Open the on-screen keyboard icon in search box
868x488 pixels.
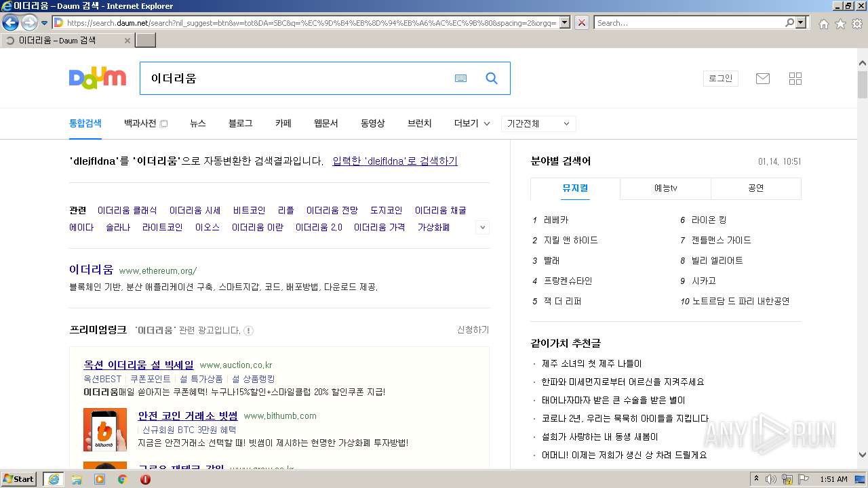461,79
